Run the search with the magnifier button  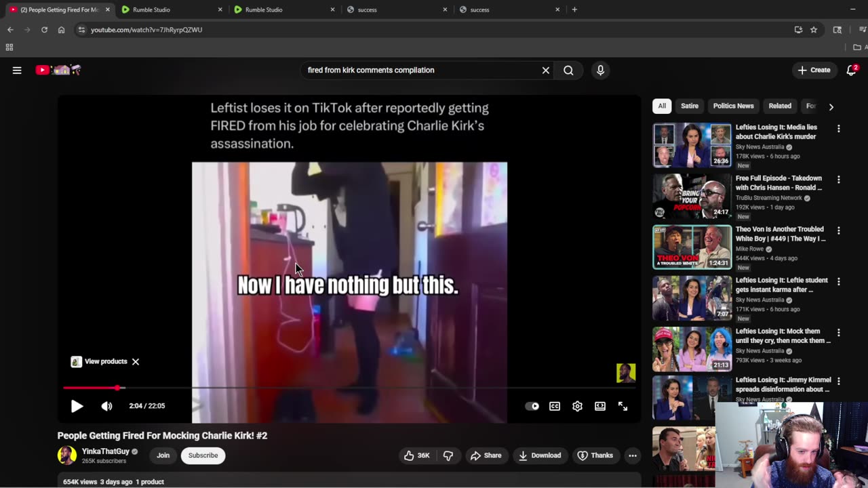568,70
